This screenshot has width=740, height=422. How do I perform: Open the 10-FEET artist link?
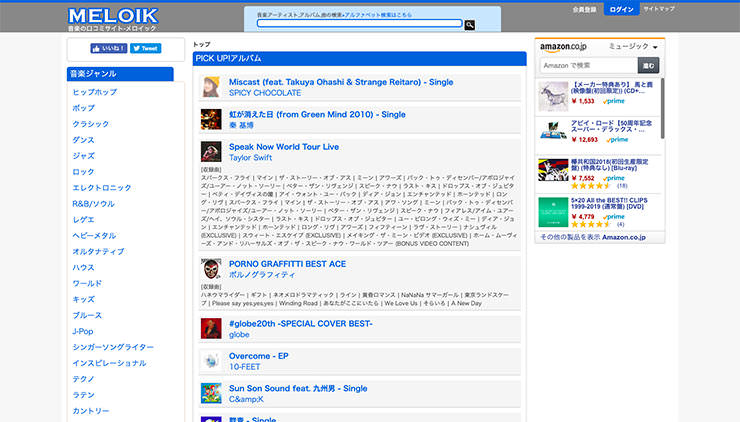(x=244, y=367)
